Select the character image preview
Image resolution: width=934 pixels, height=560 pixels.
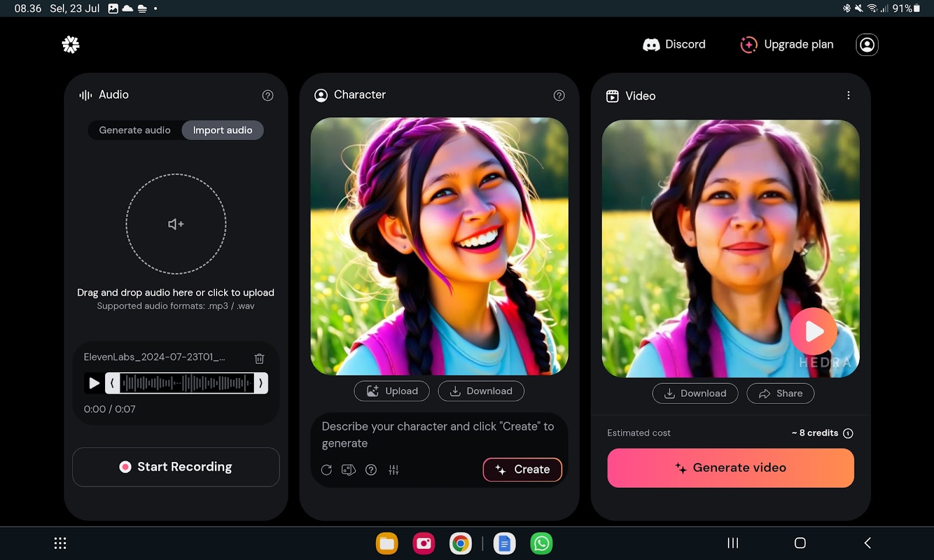pyautogui.click(x=439, y=246)
